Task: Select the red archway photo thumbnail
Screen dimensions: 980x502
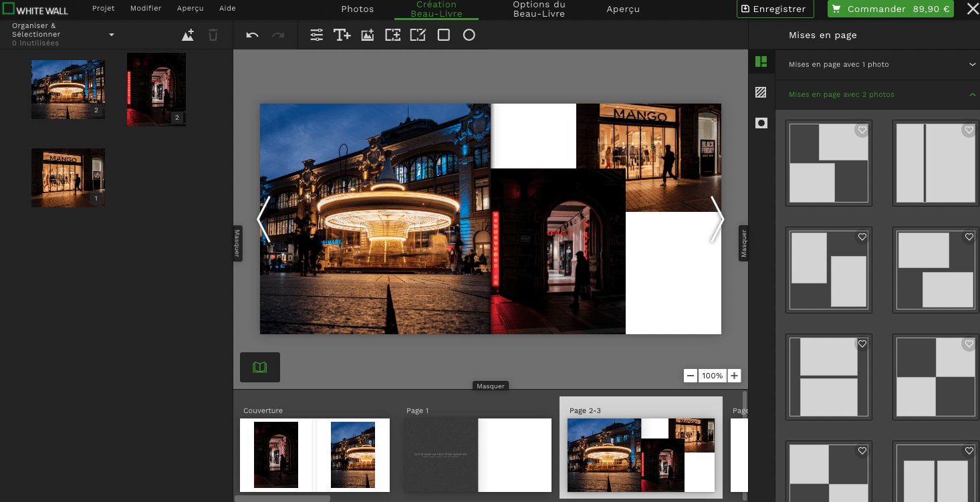Action: coord(156,90)
